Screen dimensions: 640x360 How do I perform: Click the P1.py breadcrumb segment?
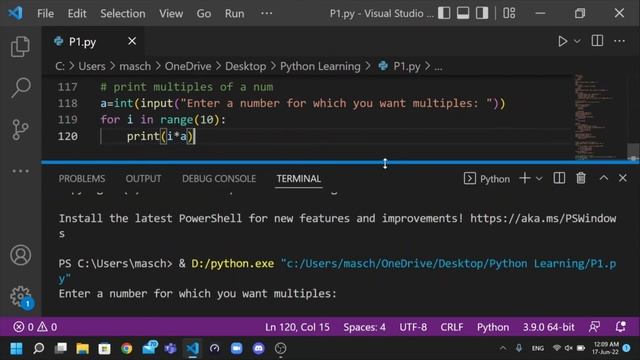pyautogui.click(x=400, y=66)
